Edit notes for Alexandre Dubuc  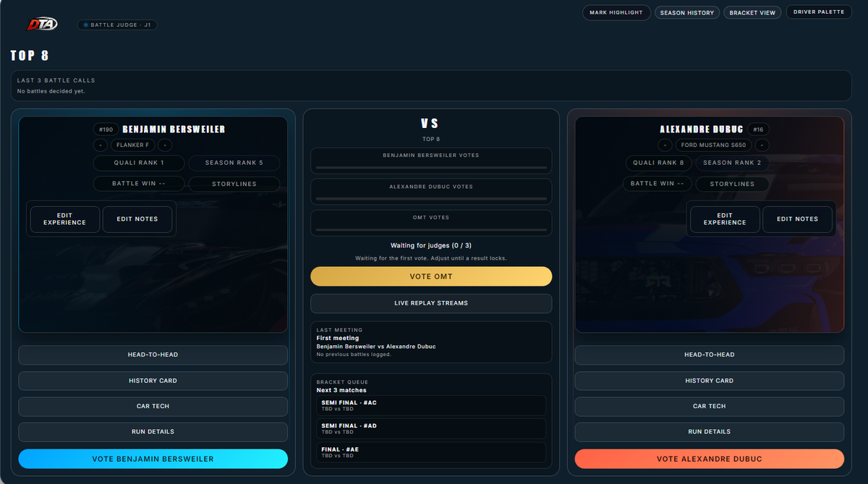pyautogui.click(x=797, y=219)
